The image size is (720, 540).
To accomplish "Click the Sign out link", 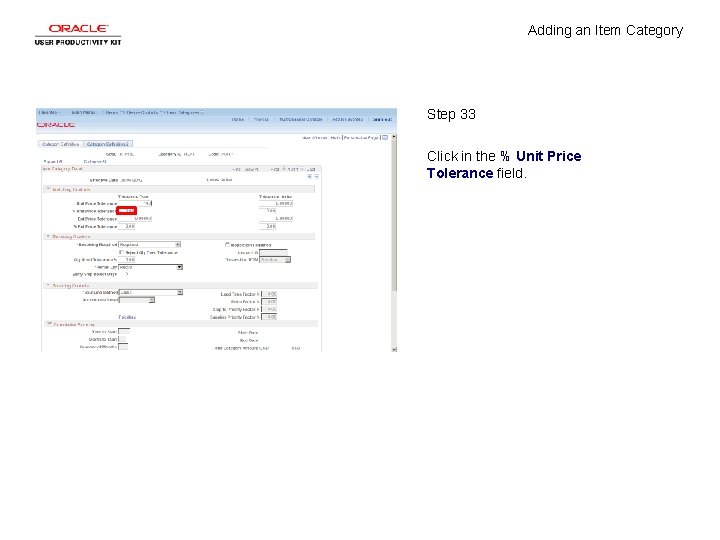I will click(382, 119).
